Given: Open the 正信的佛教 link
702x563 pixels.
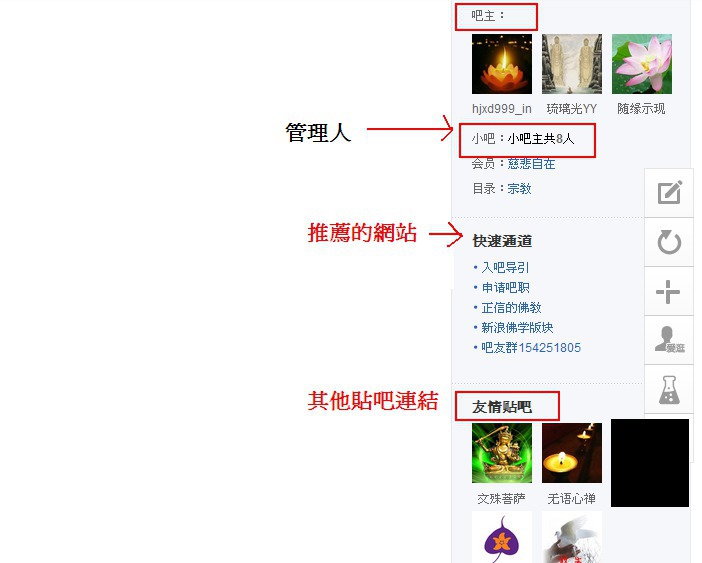Looking at the screenshot, I should 511,307.
